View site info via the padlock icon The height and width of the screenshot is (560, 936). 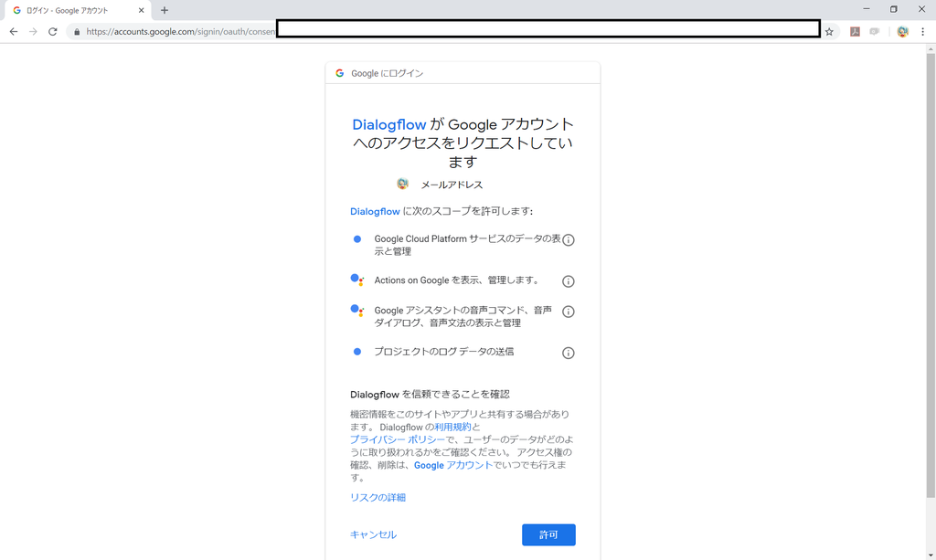77,32
